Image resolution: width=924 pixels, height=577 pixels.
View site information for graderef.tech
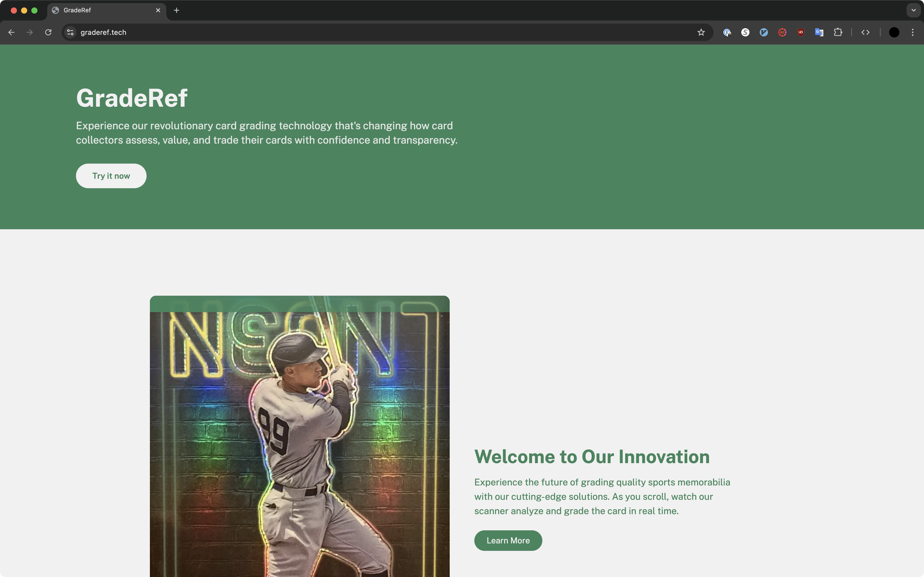click(70, 32)
